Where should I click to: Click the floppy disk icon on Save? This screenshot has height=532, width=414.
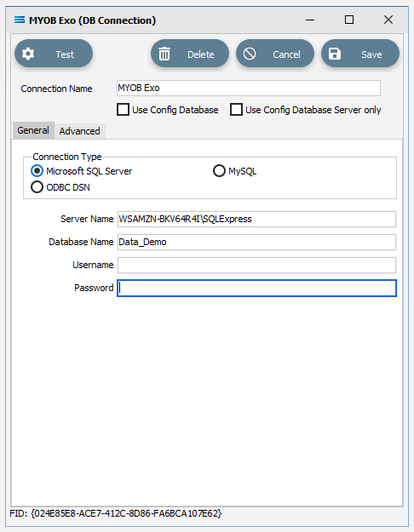335,54
